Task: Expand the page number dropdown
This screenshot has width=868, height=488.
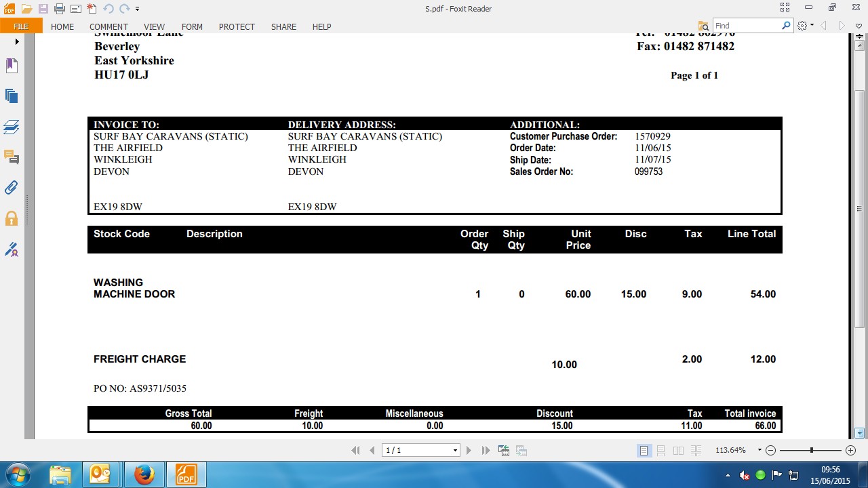Action: click(x=455, y=451)
